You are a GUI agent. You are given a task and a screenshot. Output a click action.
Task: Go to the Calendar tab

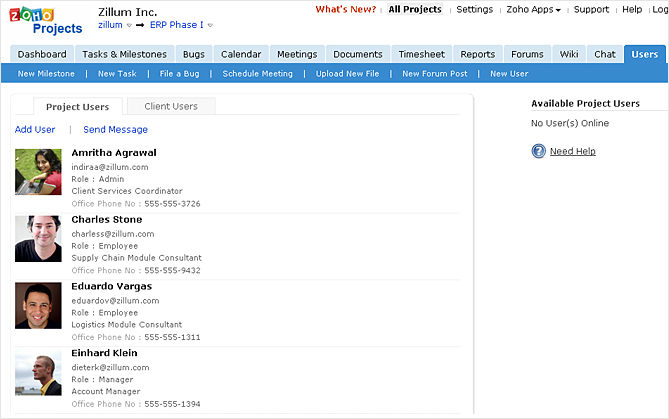coord(241,54)
